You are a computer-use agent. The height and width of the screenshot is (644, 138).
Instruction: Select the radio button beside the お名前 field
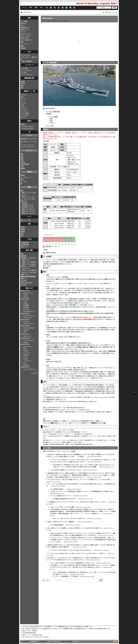coord(44,580)
